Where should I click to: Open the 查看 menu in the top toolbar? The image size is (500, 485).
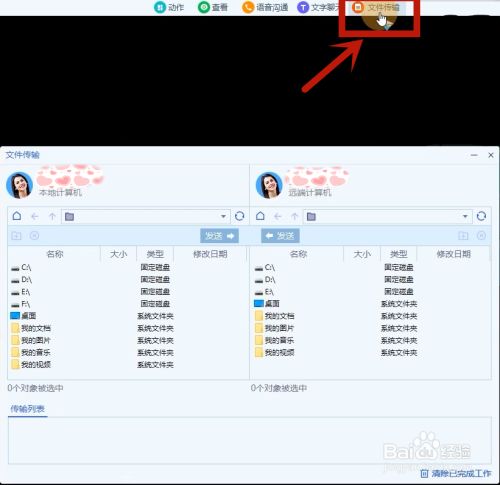pyautogui.click(x=213, y=7)
